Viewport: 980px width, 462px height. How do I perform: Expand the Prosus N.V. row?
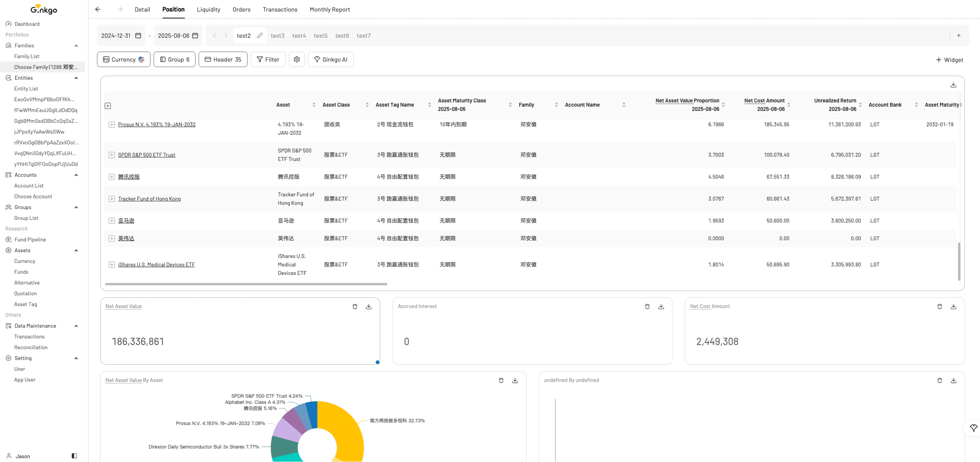(112, 125)
